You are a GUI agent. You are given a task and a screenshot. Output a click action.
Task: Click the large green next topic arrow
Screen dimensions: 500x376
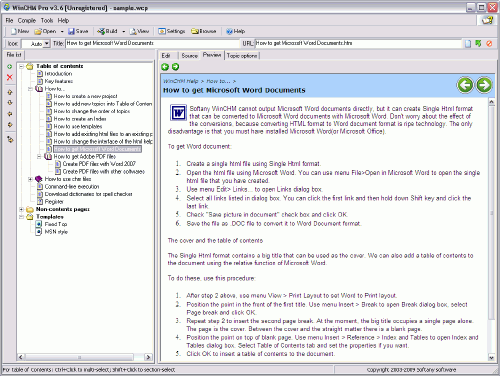tap(484, 85)
